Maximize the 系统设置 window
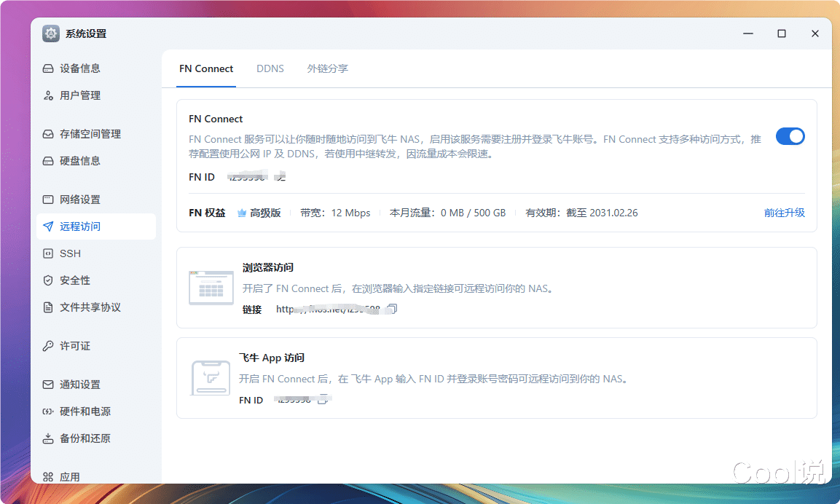The height and width of the screenshot is (504, 840). point(782,34)
